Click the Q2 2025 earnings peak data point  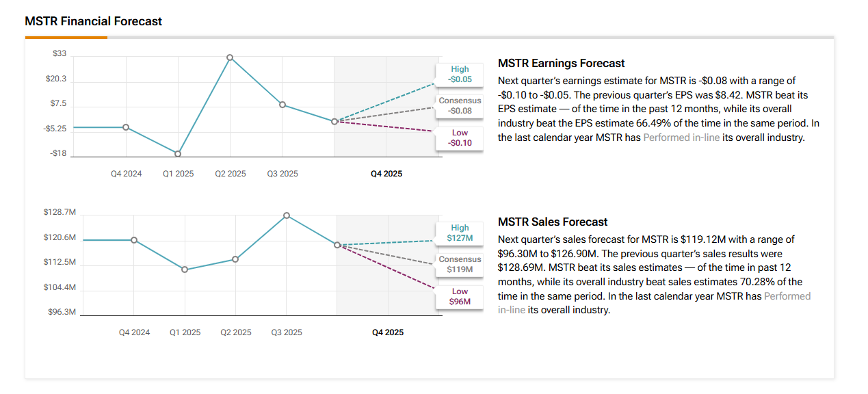[230, 57]
